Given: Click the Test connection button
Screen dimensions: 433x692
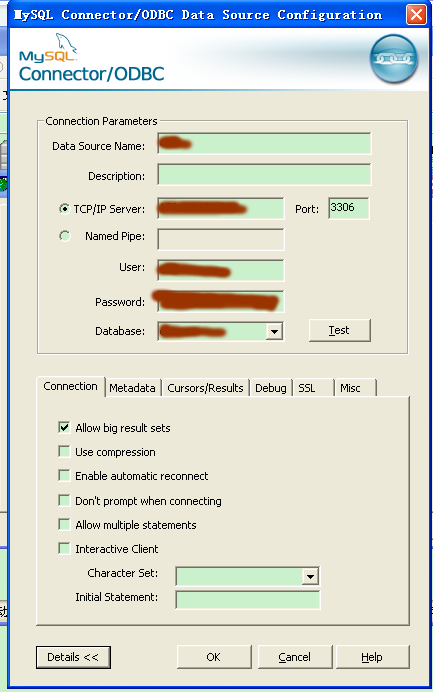Looking at the screenshot, I should click(x=339, y=330).
